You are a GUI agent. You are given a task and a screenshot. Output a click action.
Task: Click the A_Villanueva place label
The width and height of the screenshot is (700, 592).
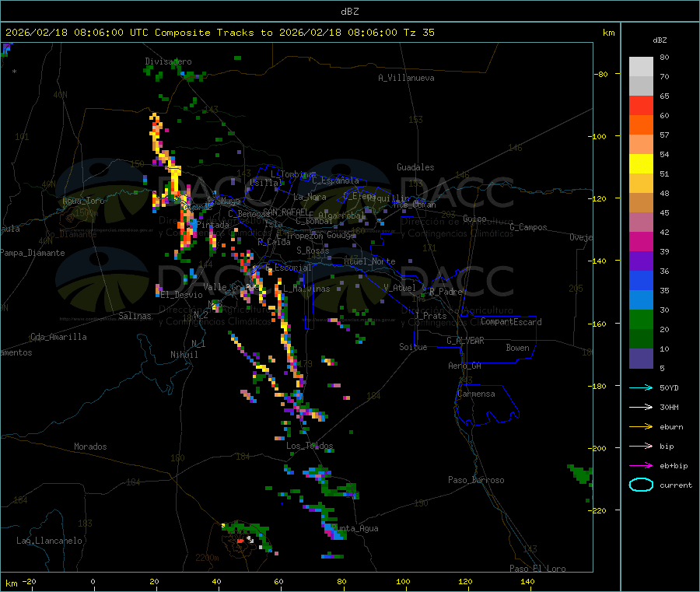[x=406, y=78]
